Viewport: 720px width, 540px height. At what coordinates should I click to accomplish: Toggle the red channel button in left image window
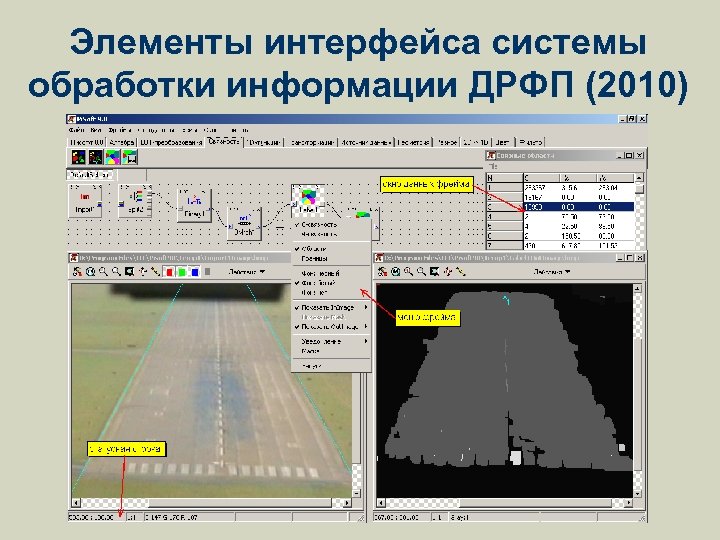pyautogui.click(x=169, y=272)
